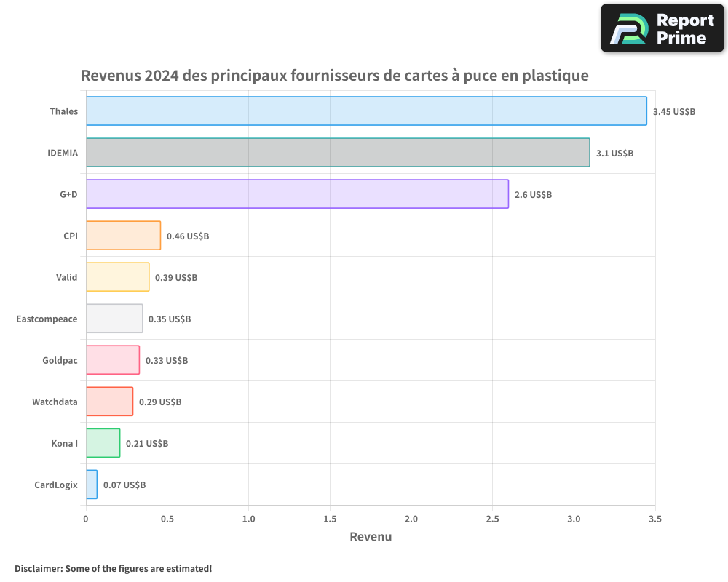Click the disclaimer text below chart
Screen dimensions: 728x582
(114, 568)
